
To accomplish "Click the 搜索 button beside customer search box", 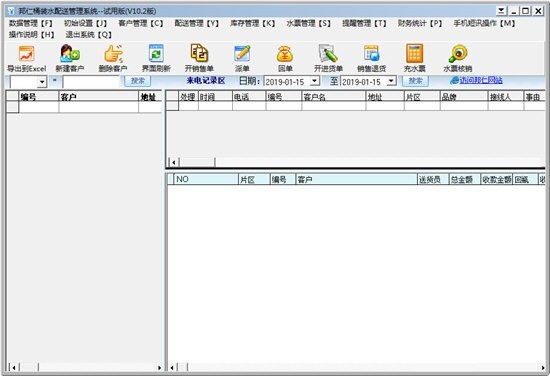I will point(138,81).
